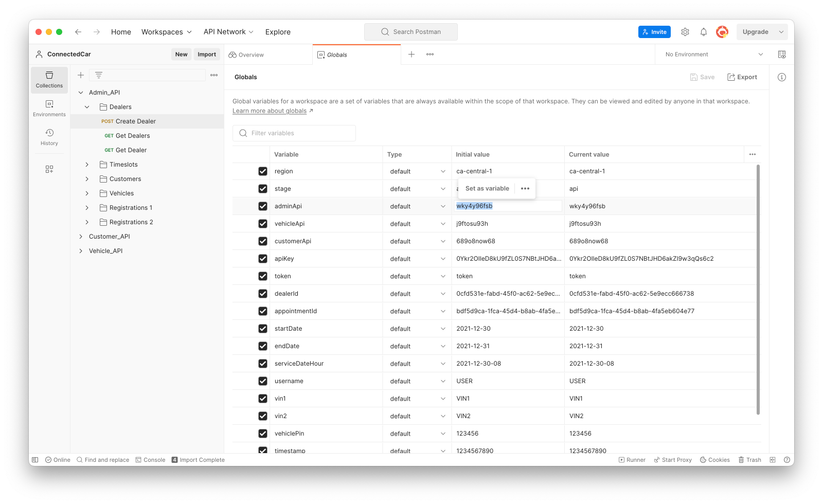This screenshot has width=823, height=504.
Task: Open environment quick look icon
Action: [782, 55]
